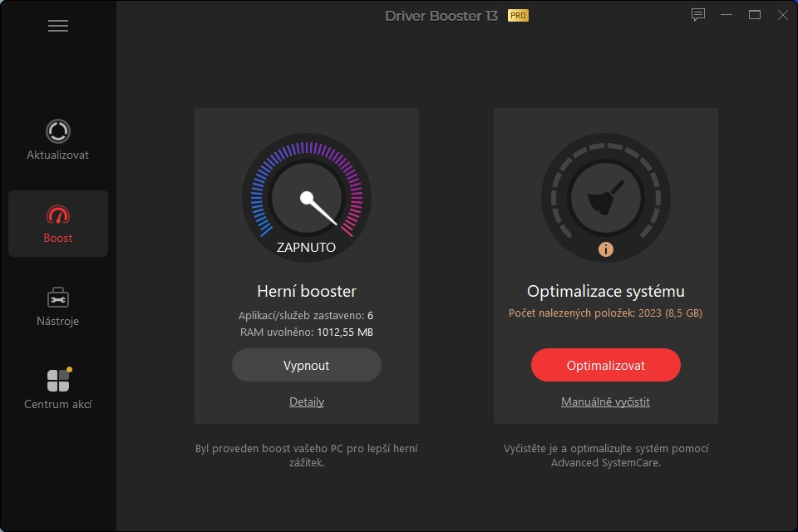Close the Driver Booster window
Viewport: 798px width, 532px height.
(x=781, y=15)
